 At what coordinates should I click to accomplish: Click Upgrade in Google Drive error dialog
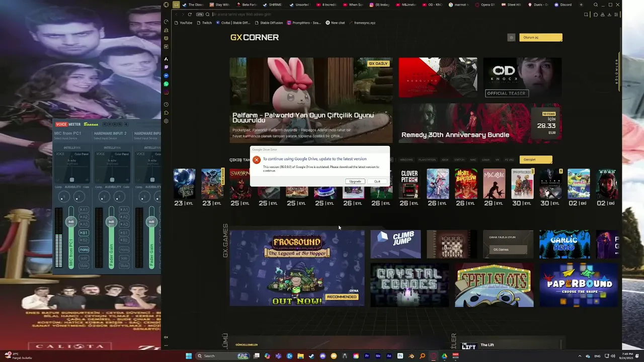pos(355,181)
